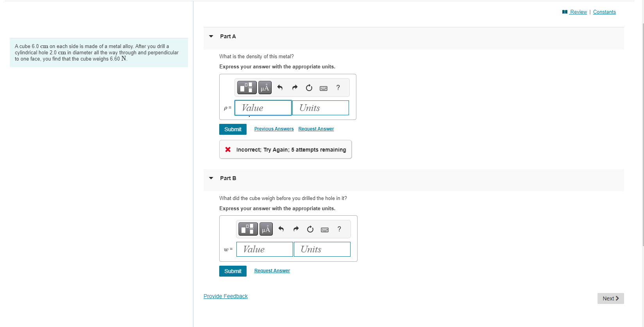Open Provide Feedback link
This screenshot has height=327, width=644.
[x=225, y=296]
